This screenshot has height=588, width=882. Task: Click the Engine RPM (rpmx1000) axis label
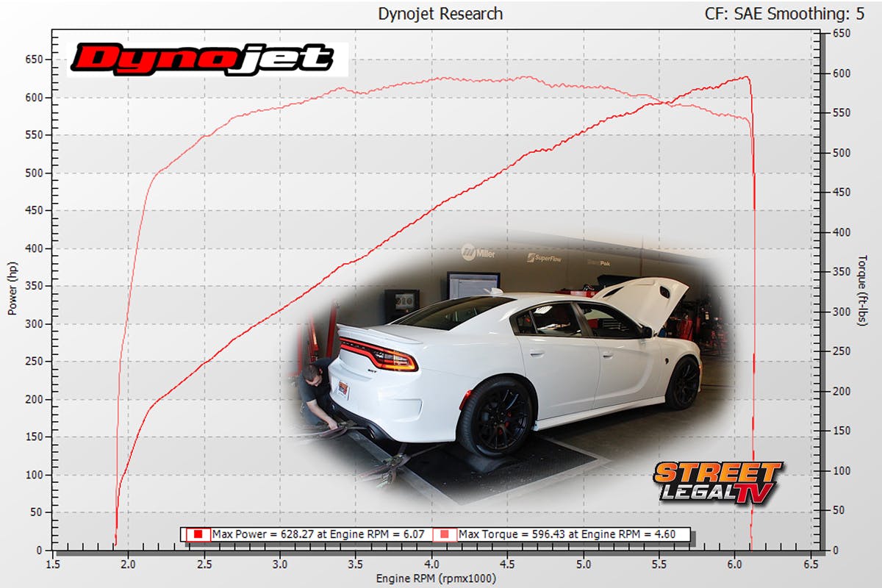tap(436, 578)
